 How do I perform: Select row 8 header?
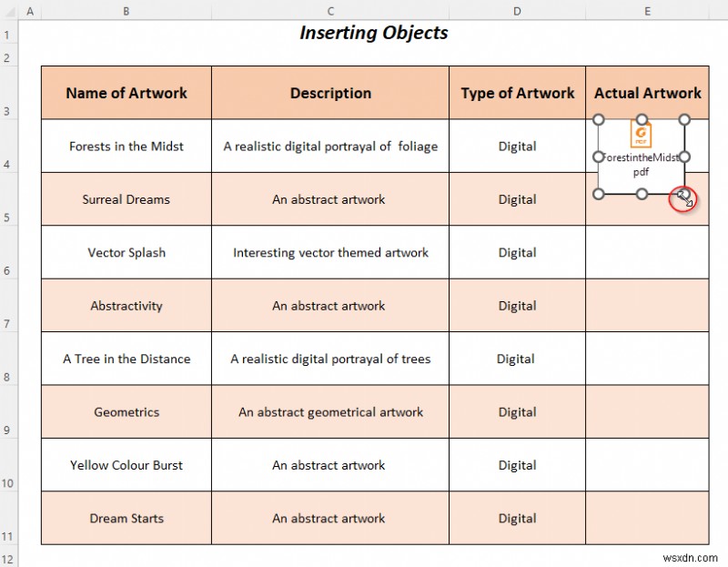[8, 358]
